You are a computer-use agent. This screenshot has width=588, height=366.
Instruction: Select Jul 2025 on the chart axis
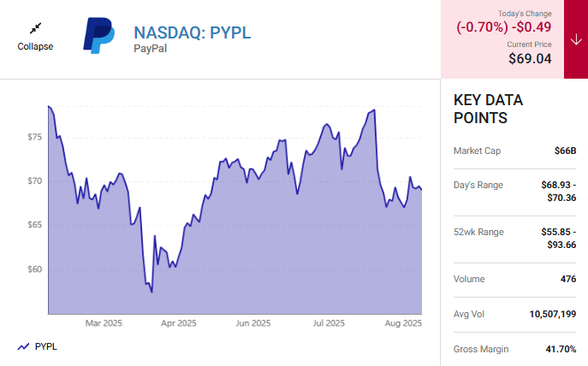329,323
